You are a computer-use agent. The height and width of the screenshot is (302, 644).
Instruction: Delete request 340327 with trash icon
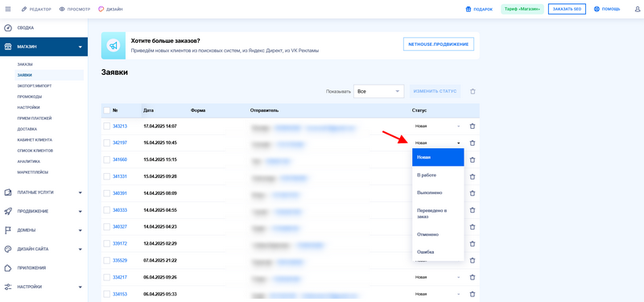[473, 227]
